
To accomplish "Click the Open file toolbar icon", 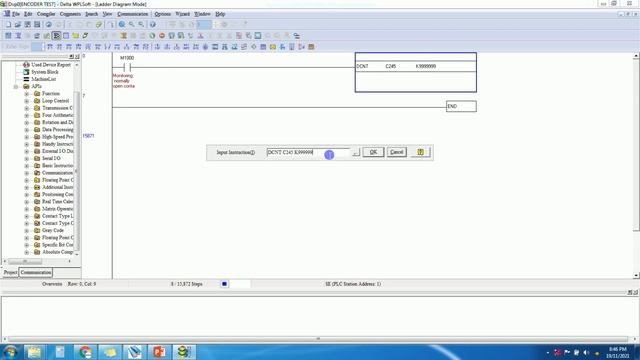I will tap(18, 24).
